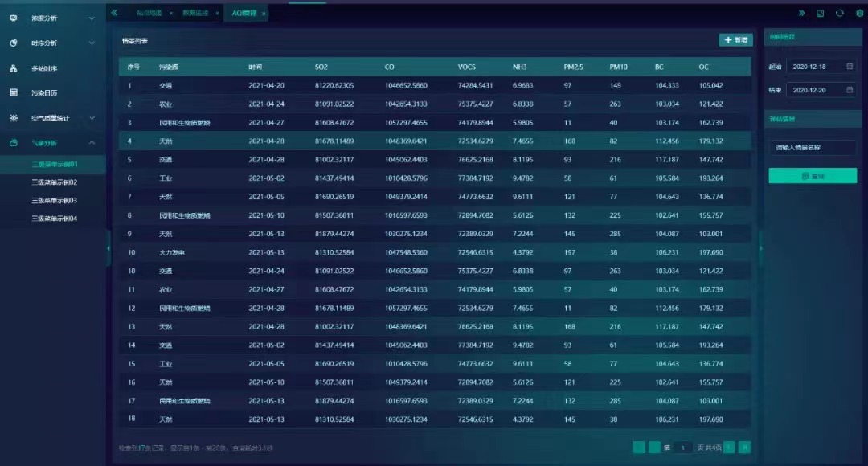Screen dimensions: 868x466
Task: Click the refresh icon in top-right toolbar
Action: [x=839, y=13]
